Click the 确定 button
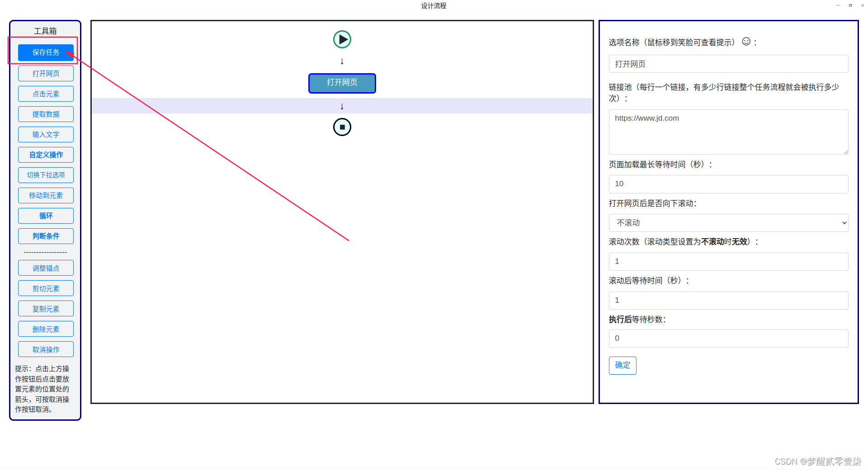The image size is (868, 470). 623,366
